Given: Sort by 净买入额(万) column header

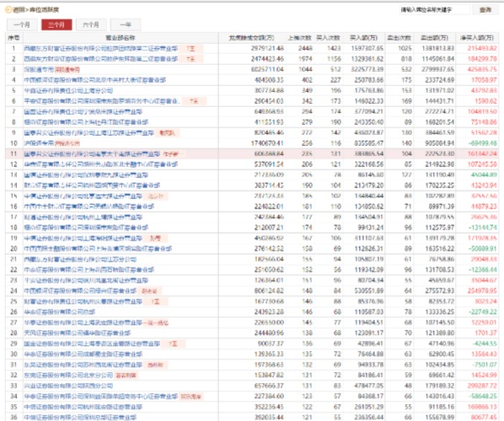Looking at the screenshot, I should [x=477, y=38].
